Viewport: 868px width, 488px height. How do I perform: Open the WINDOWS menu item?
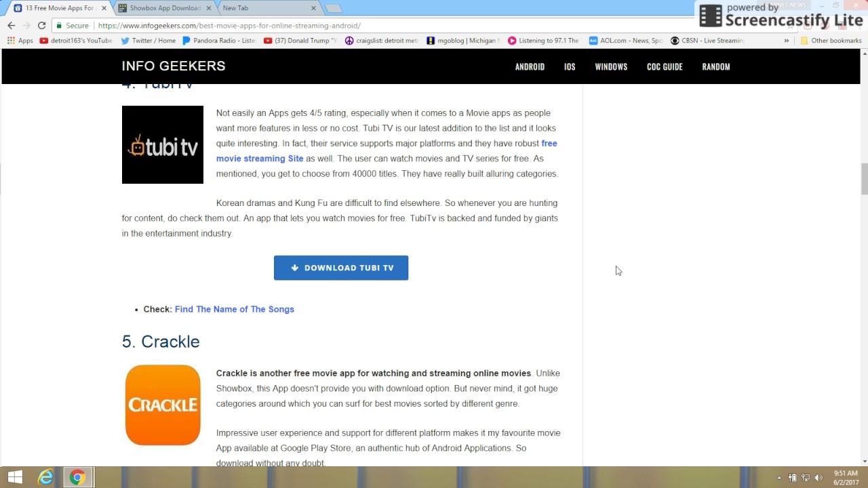[x=611, y=67]
